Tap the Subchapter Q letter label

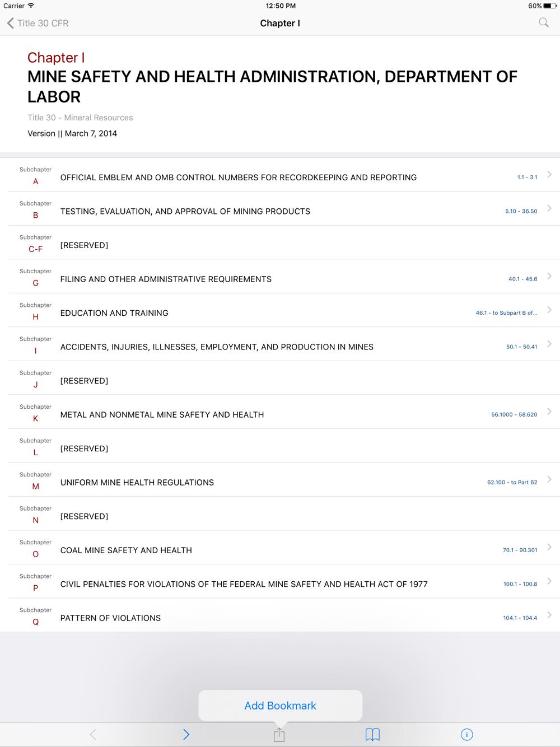[x=35, y=622]
